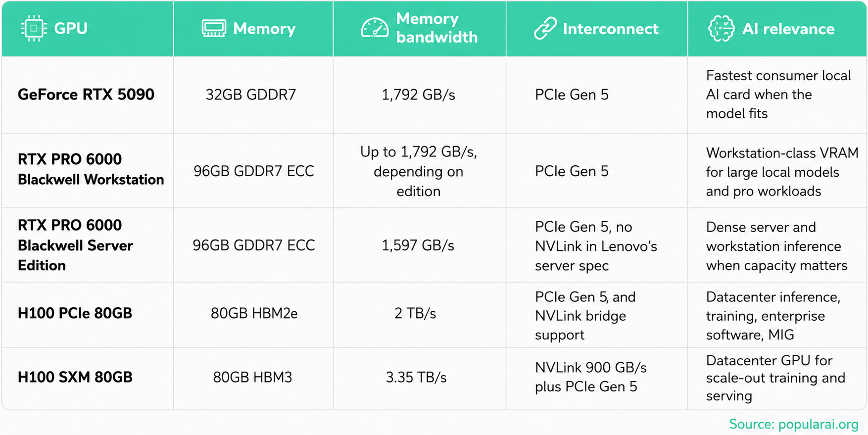Image resolution: width=868 pixels, height=435 pixels.
Task: Select the H100 PCIe 80GB row label
Action: click(x=75, y=313)
